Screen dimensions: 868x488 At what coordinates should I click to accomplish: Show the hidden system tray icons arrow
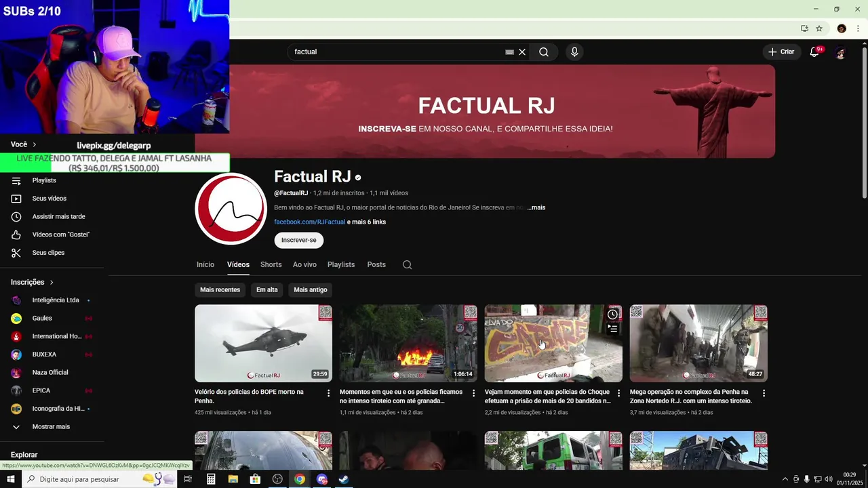pos(785,479)
